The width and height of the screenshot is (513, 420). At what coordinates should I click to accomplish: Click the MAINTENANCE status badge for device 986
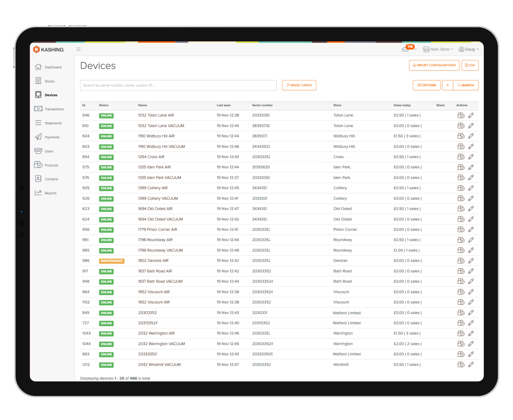pos(112,261)
